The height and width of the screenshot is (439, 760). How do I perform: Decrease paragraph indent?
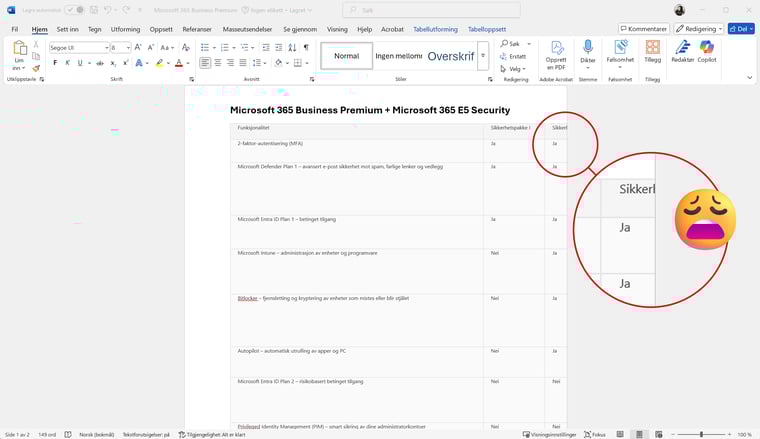(x=266, y=47)
